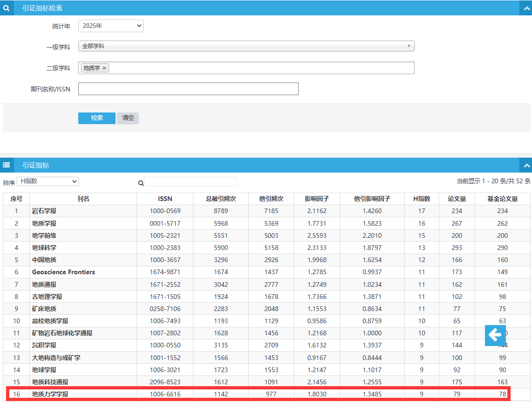Select the highlighted 地质力学学报 row
The width and height of the screenshot is (532, 402).
(x=258, y=394)
